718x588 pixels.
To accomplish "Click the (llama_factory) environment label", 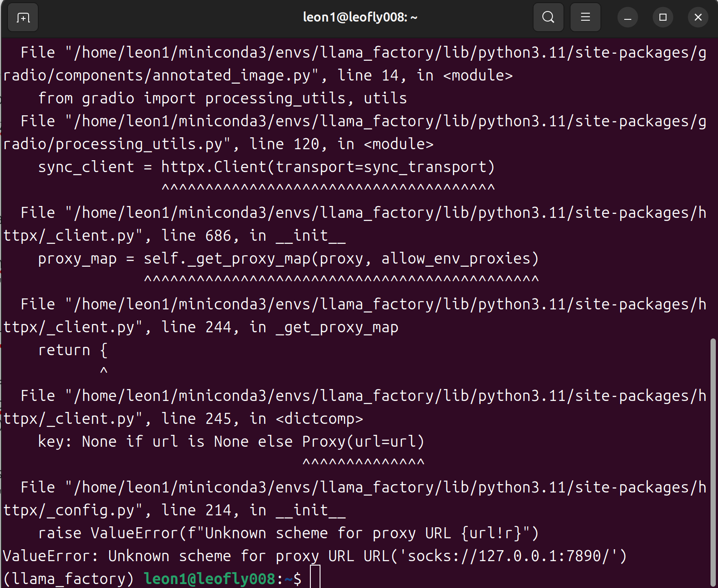I will tap(68, 578).
